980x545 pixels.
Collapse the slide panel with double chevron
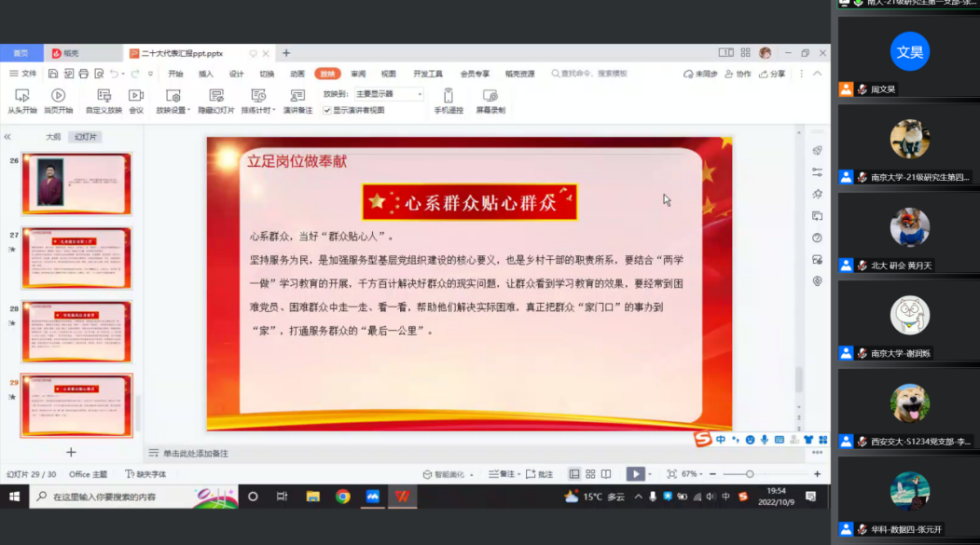click(x=7, y=137)
